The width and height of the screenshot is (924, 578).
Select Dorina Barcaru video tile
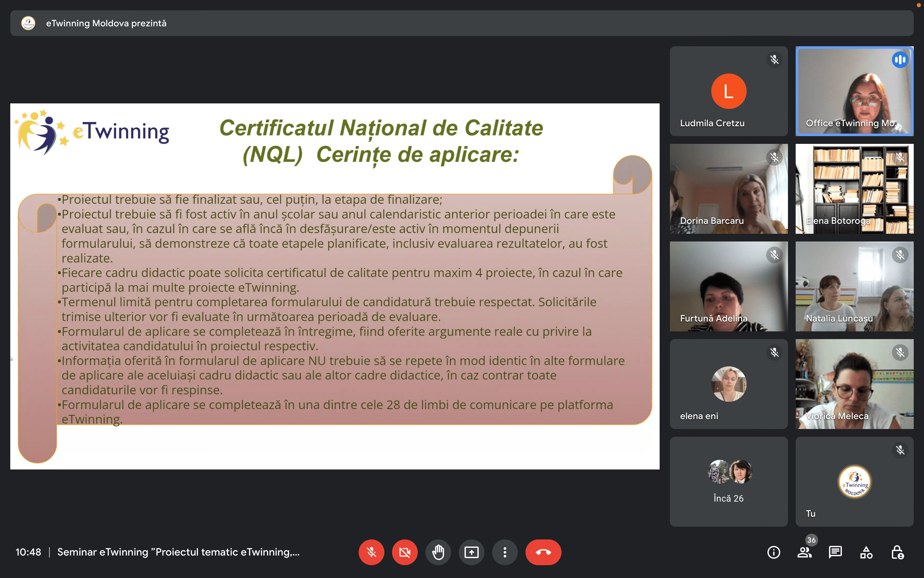[x=729, y=189]
